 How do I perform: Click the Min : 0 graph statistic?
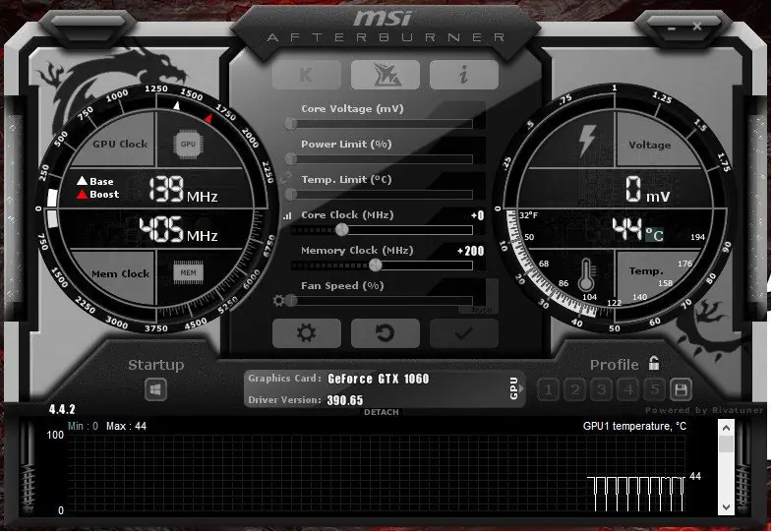coord(83,426)
